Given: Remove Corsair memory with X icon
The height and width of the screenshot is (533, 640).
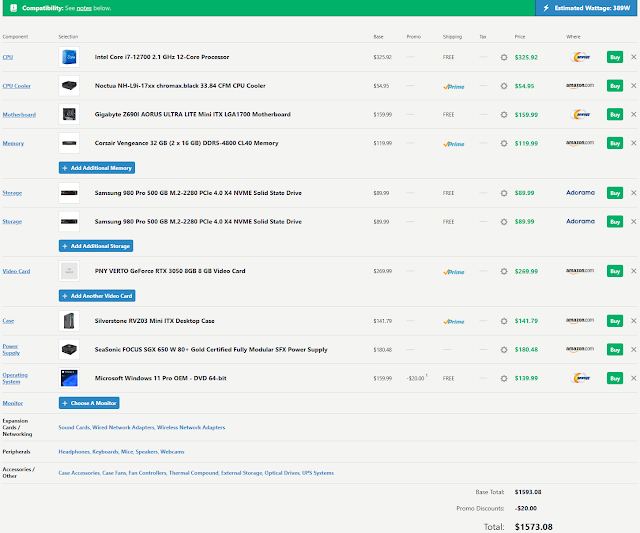Looking at the screenshot, I should (633, 143).
